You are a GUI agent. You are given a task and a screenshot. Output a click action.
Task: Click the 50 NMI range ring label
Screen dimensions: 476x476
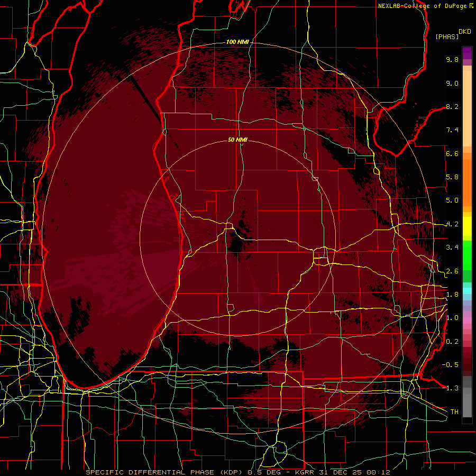pyautogui.click(x=237, y=140)
